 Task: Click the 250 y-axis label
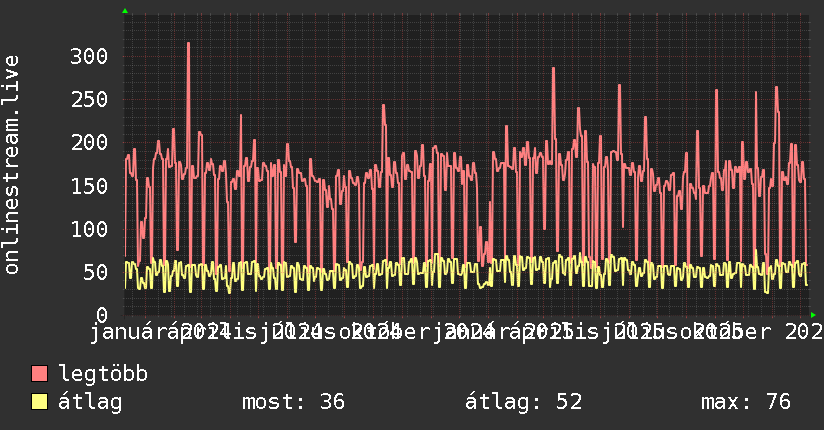pos(89,99)
